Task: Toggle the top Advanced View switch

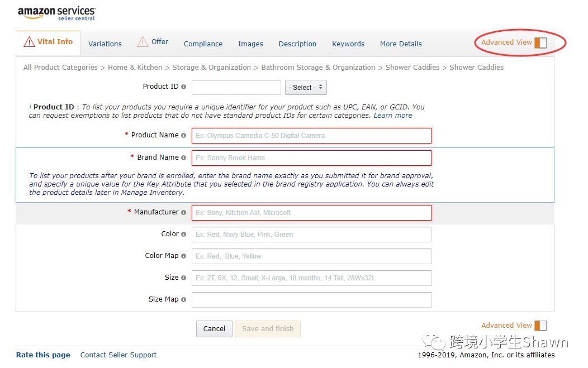Action: click(540, 43)
